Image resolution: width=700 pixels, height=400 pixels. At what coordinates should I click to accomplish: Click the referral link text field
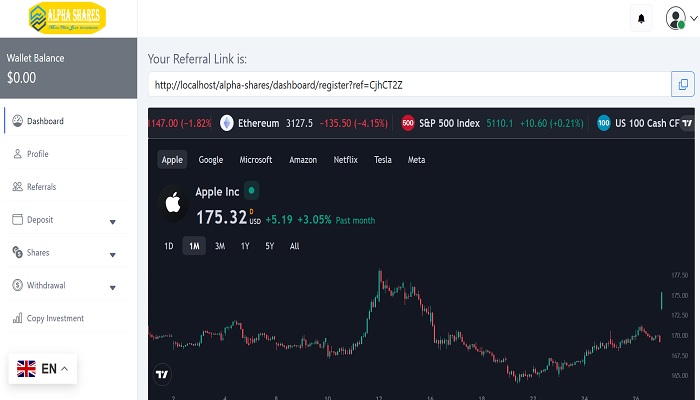[407, 85]
